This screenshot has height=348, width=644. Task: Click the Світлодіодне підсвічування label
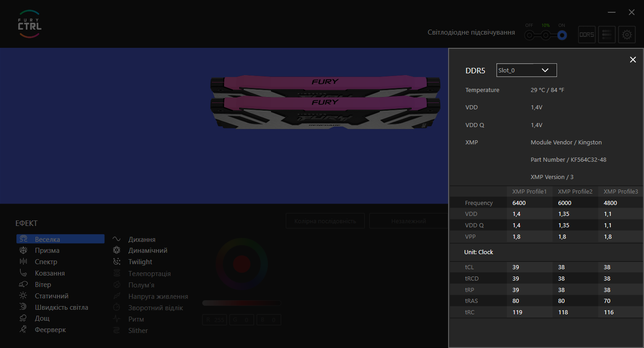tap(471, 32)
